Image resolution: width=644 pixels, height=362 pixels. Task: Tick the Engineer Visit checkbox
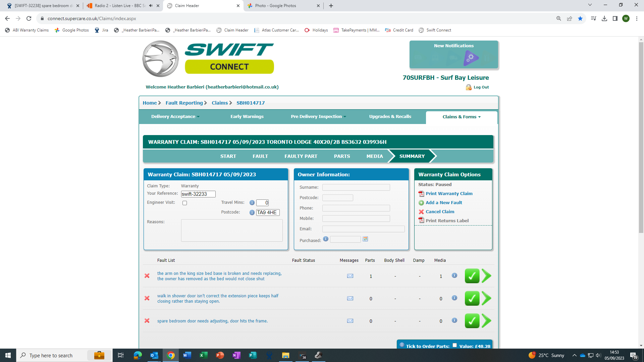[x=184, y=203]
